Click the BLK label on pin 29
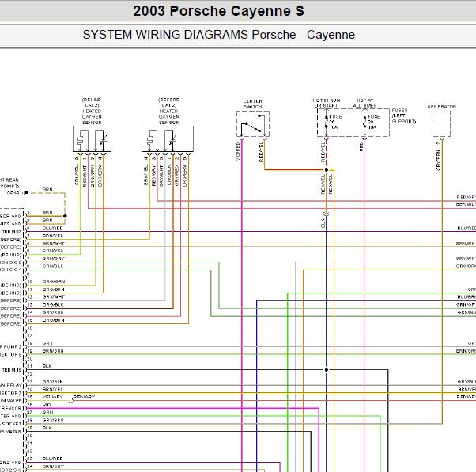 47,428
